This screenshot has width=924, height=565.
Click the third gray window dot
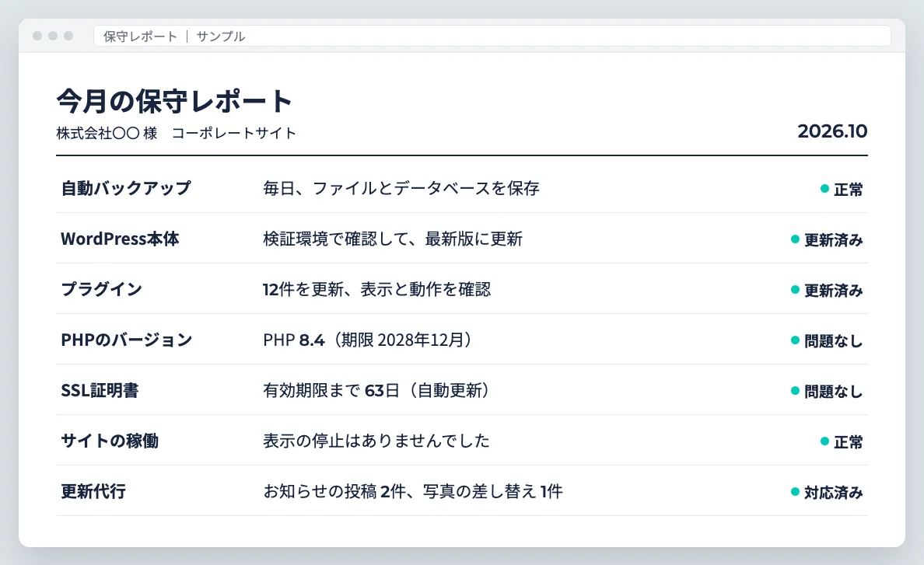pyautogui.click(x=68, y=36)
